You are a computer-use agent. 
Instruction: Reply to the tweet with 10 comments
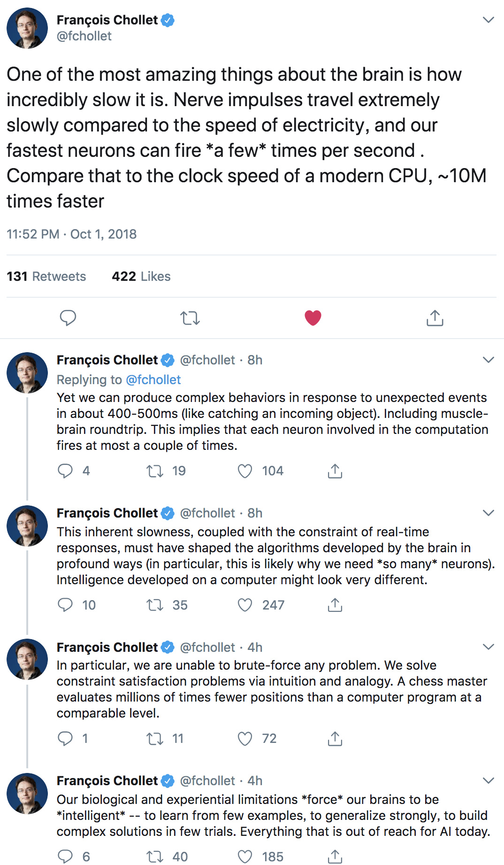click(x=65, y=605)
